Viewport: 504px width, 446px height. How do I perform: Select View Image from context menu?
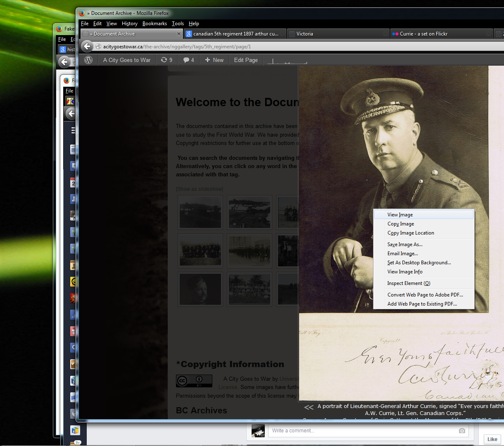(x=400, y=215)
